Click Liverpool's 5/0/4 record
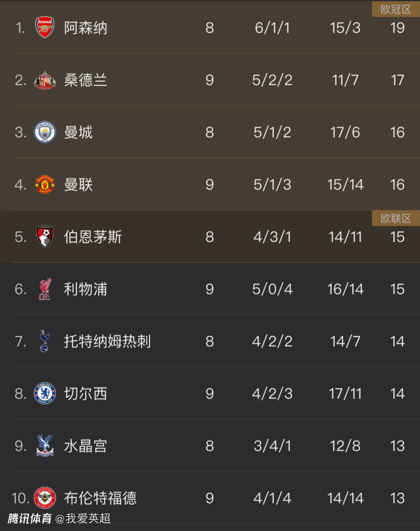Screen dimensions: 420x531 click(272, 289)
